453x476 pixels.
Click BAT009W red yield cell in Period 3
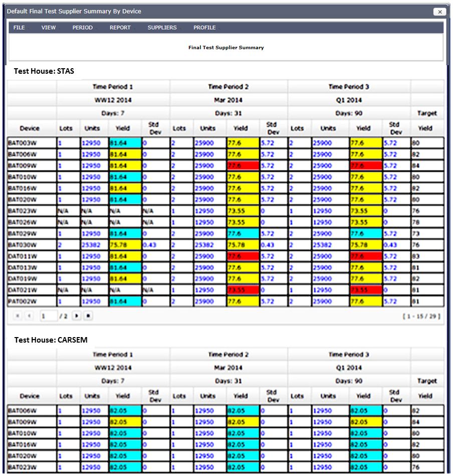(366, 166)
